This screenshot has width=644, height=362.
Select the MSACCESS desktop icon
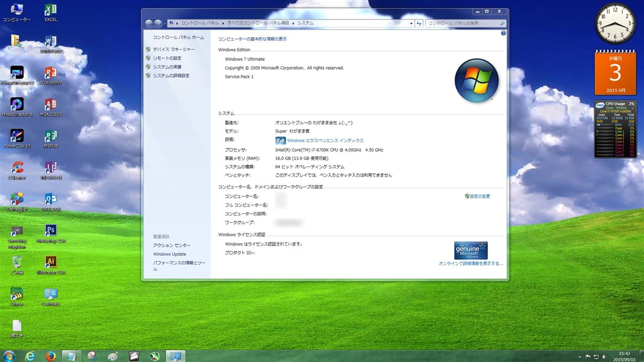tap(50, 108)
